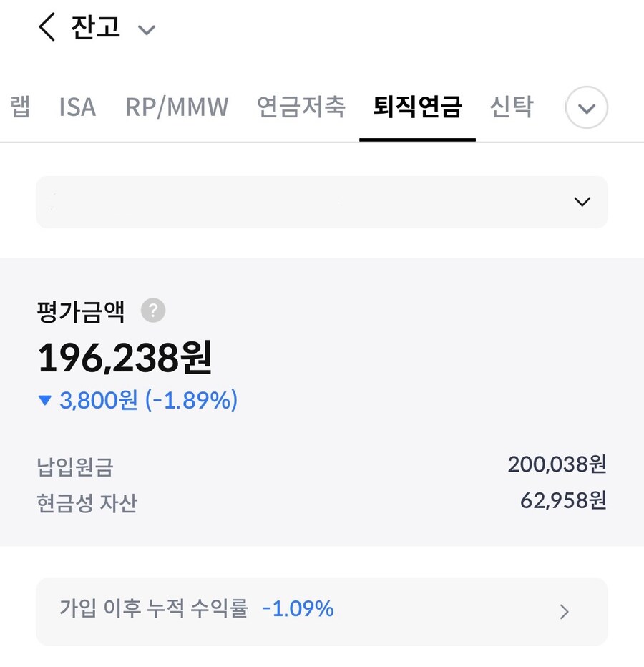The width and height of the screenshot is (644, 667).
Task: Tap the down chevron on the account selector bar
Action: pos(582,202)
